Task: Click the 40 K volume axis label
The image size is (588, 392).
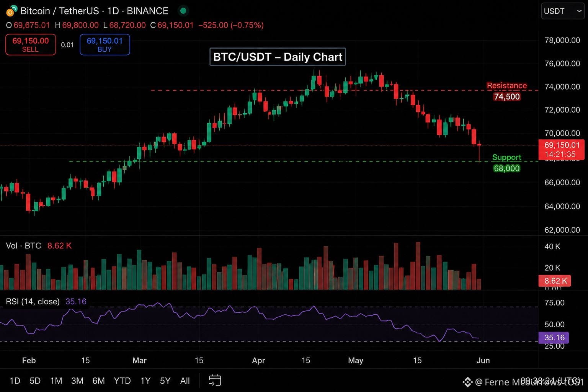Action: (x=552, y=247)
